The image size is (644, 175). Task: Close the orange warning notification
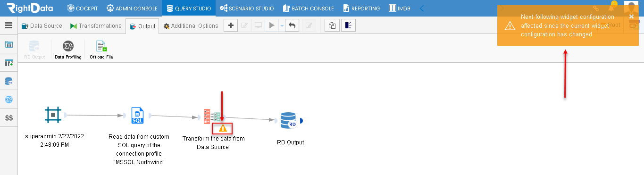[x=631, y=17]
